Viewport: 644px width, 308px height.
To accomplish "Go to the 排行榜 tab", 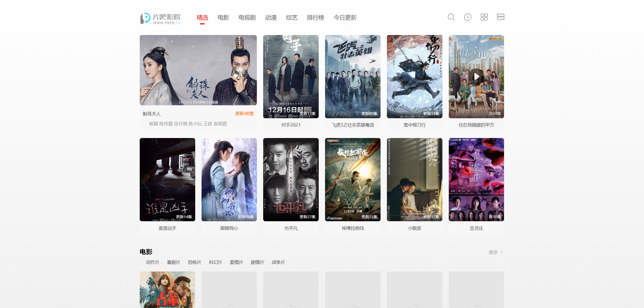I will tap(315, 18).
